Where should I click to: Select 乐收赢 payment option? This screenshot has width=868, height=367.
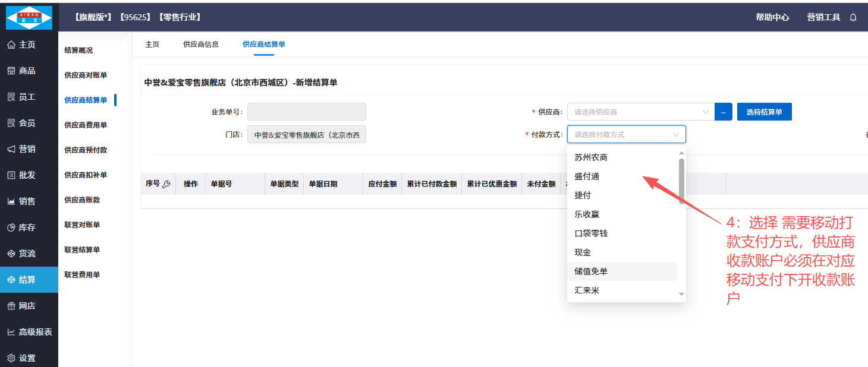coord(622,214)
